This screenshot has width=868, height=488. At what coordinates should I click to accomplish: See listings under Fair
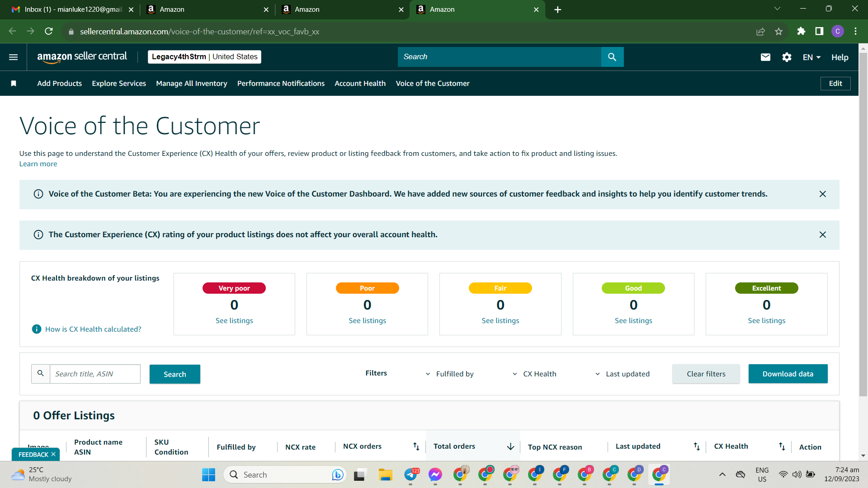tap(500, 321)
